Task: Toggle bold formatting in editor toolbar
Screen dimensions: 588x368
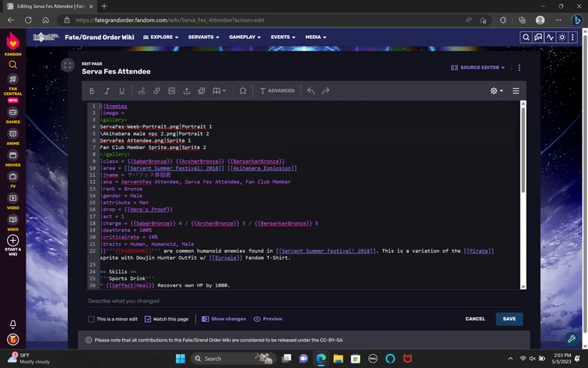Action: 91,91
